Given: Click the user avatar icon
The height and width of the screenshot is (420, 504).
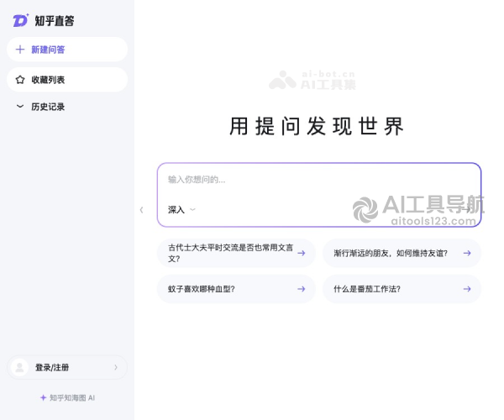Looking at the screenshot, I should (19, 367).
